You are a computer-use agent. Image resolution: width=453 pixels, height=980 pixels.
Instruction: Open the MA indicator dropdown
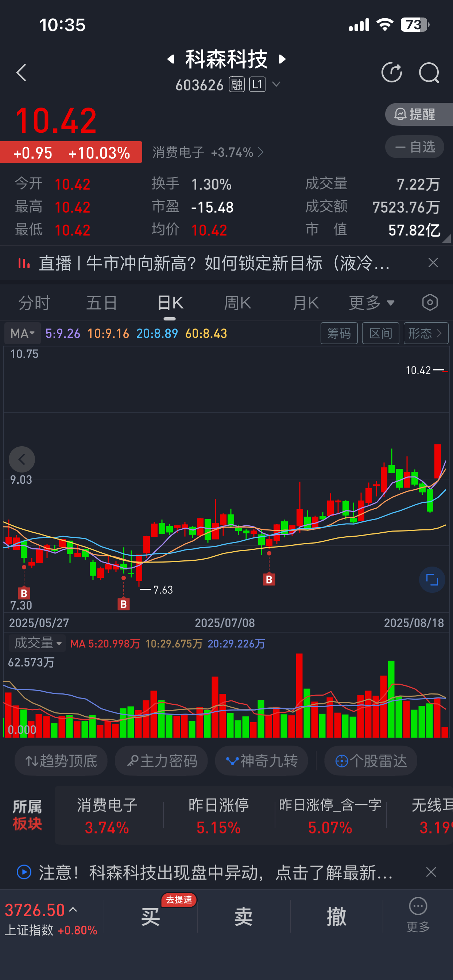pyautogui.click(x=23, y=334)
